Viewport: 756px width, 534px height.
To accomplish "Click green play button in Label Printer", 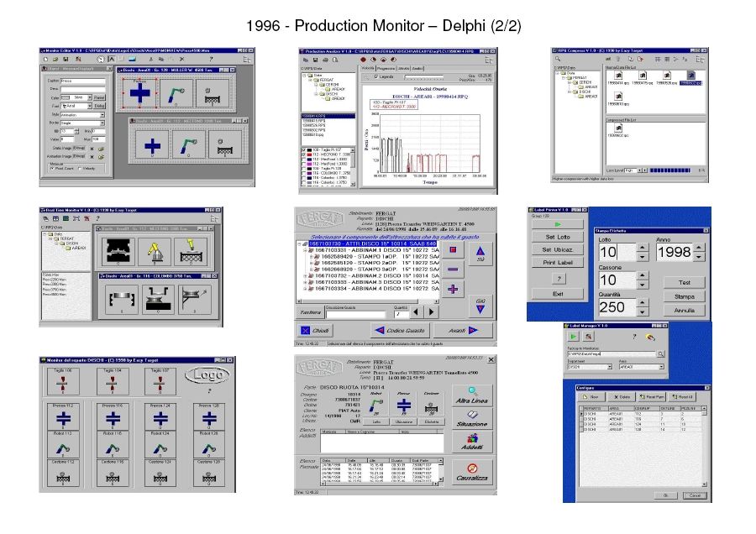I will coord(558,224).
